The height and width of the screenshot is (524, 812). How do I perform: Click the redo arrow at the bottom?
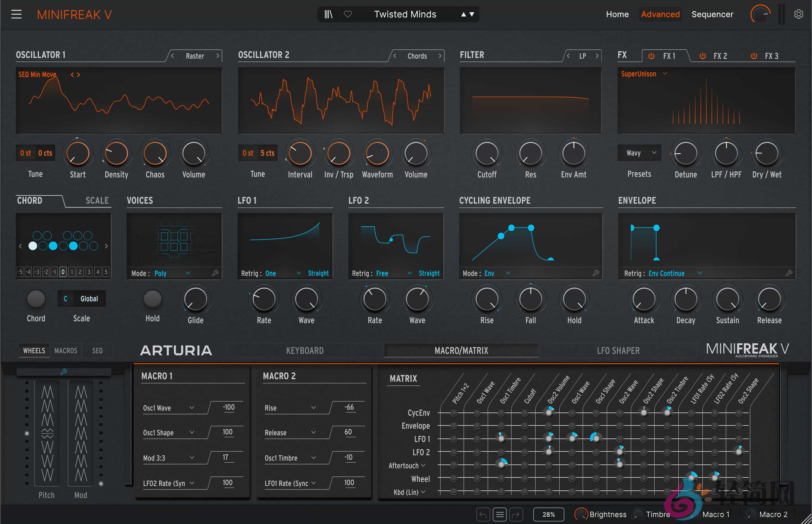coord(516,514)
